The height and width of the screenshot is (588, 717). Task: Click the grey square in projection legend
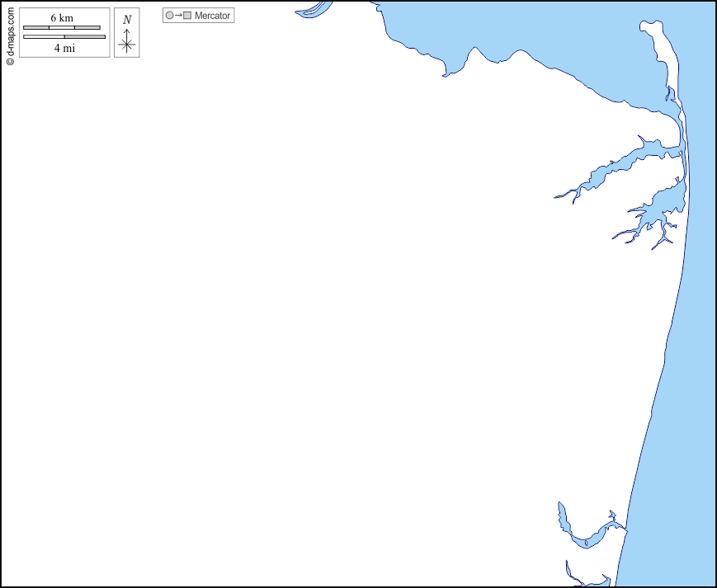[187, 16]
